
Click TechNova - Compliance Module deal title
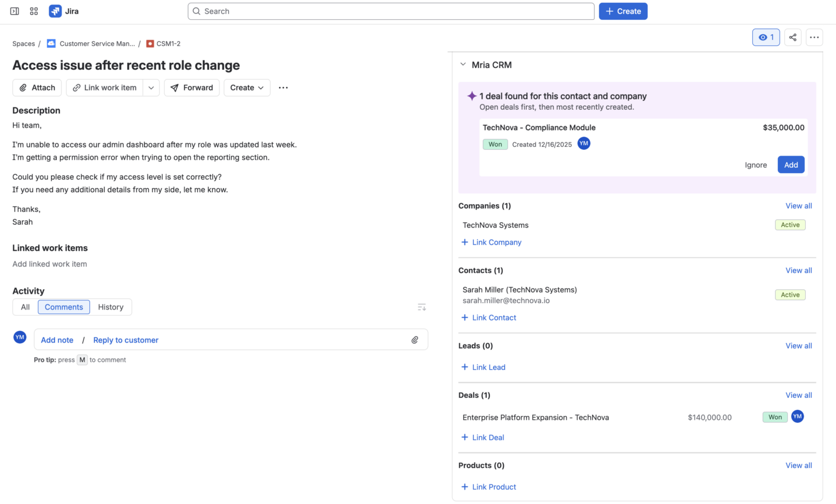tap(539, 127)
